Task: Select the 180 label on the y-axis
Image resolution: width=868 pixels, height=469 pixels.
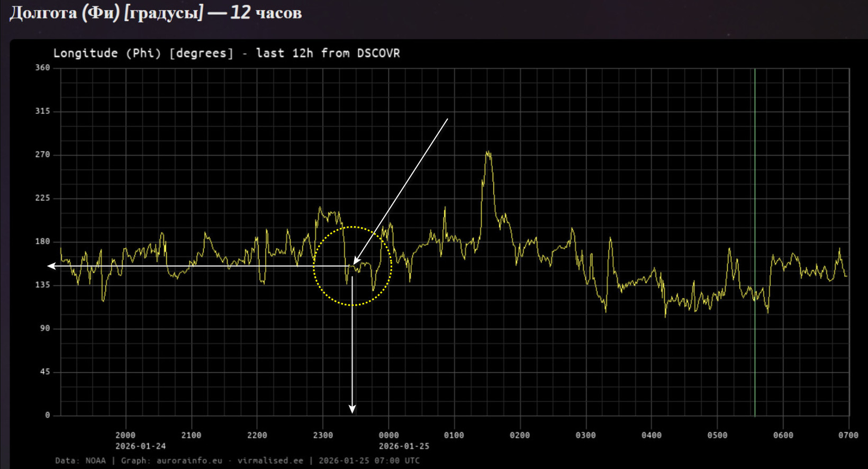Action: click(x=42, y=241)
